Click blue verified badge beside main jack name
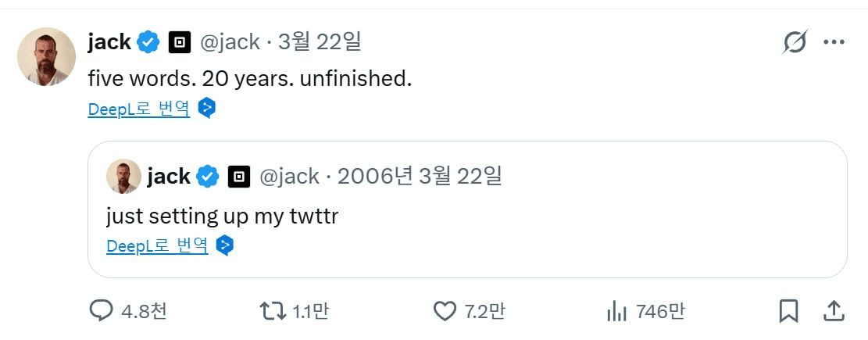Viewport: 868px width, 340px height. [x=148, y=42]
